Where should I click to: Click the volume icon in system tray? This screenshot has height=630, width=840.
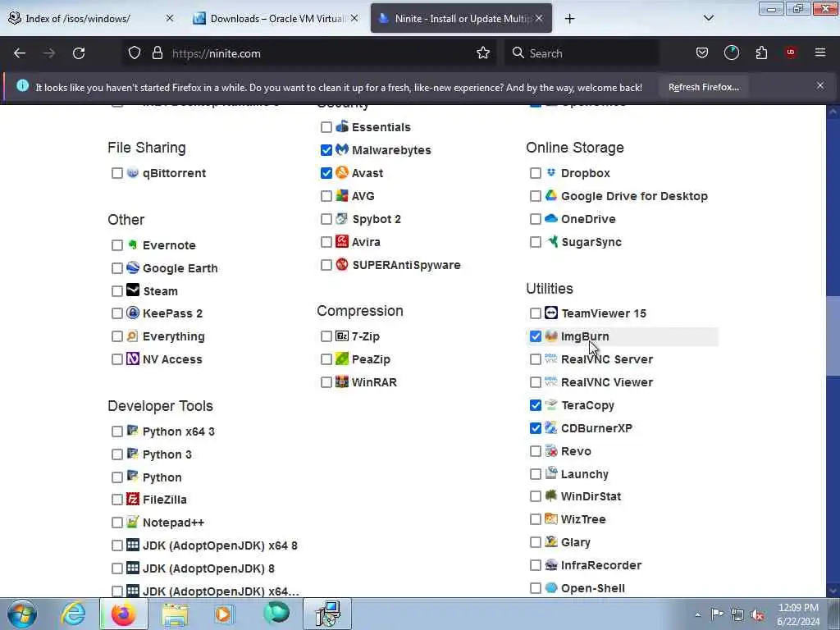(758, 615)
